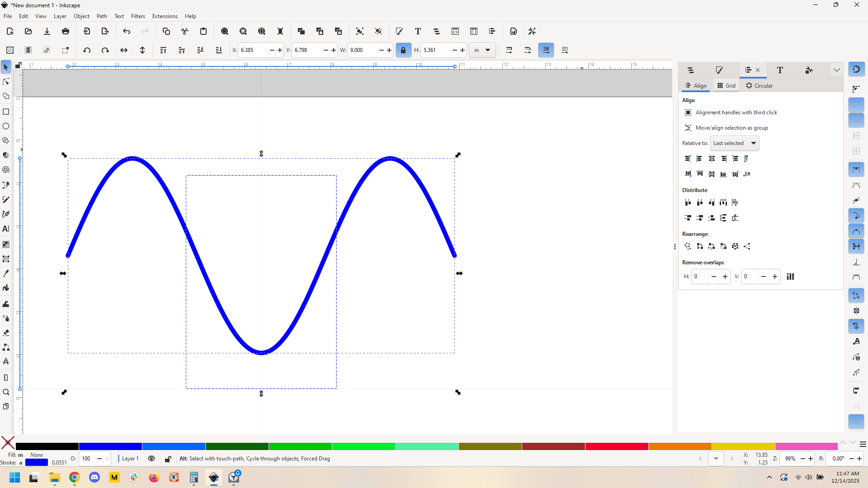868x488 pixels.
Task: Select the Rectangle tool
Action: (x=6, y=112)
